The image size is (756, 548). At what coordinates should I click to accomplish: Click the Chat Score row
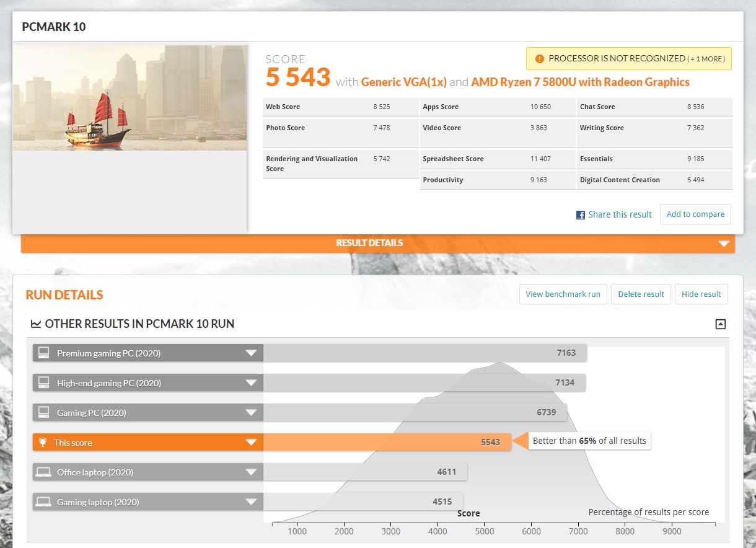(654, 107)
